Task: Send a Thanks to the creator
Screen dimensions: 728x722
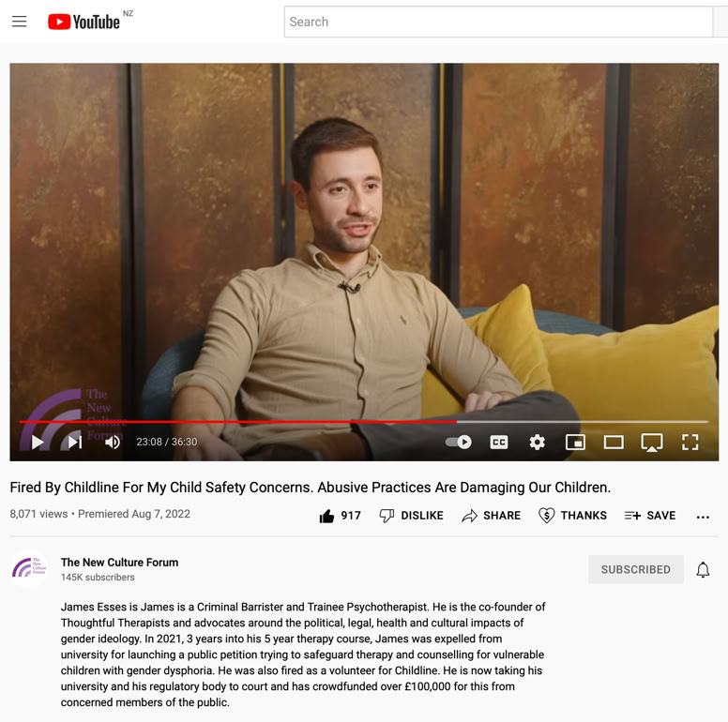Action: pos(572,516)
